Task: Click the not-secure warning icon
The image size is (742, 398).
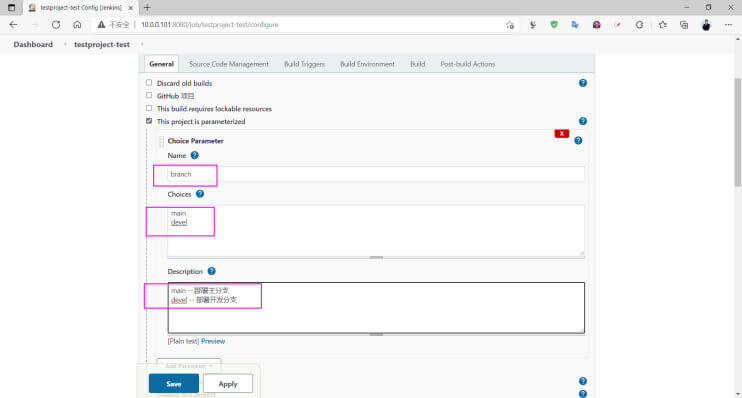Action: (101, 25)
